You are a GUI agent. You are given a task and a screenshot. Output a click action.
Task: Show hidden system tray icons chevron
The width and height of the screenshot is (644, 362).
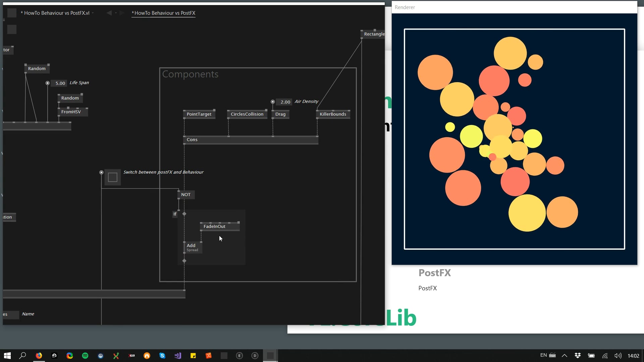click(565, 356)
